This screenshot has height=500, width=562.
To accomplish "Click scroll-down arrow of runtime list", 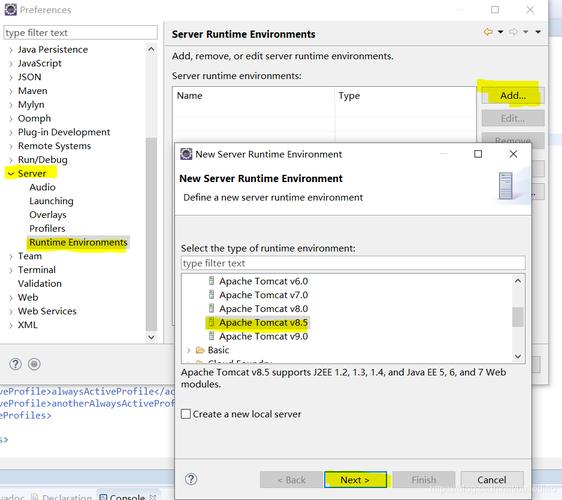I will pyautogui.click(x=518, y=356).
